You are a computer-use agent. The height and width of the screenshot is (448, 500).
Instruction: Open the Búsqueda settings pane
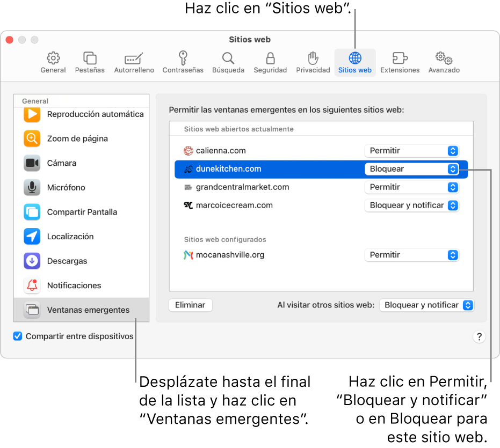click(228, 61)
